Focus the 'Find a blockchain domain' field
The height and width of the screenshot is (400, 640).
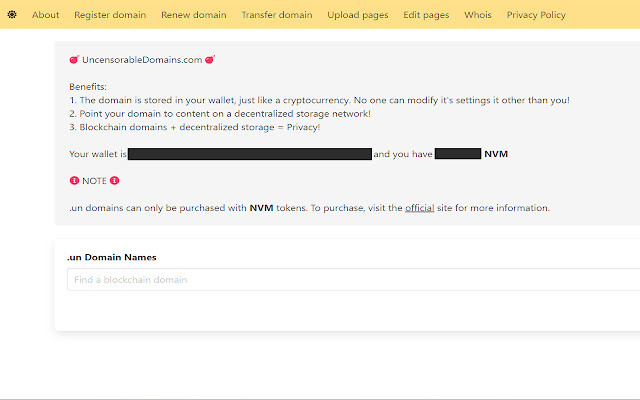point(353,280)
